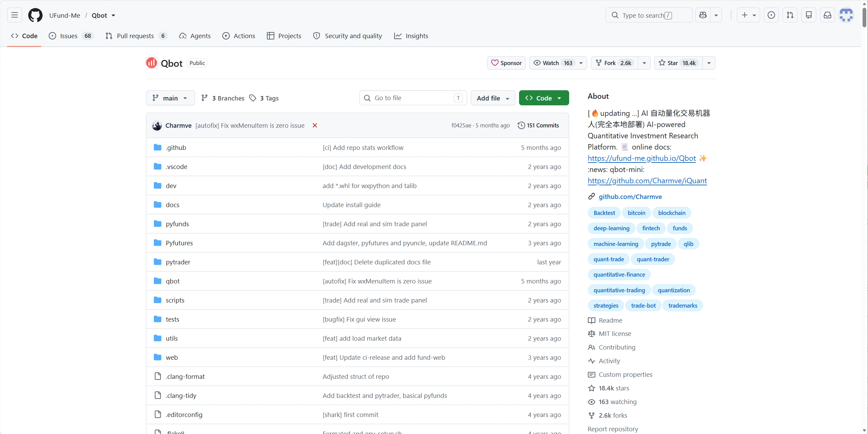Expand the Fork options dropdown arrow
This screenshot has width=868, height=434.
(644, 63)
